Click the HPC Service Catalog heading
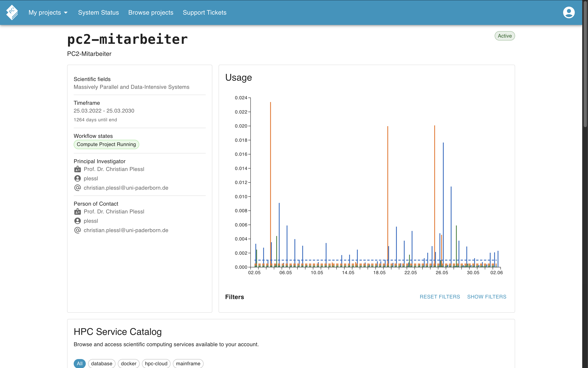The width and height of the screenshot is (588, 368). tap(118, 332)
